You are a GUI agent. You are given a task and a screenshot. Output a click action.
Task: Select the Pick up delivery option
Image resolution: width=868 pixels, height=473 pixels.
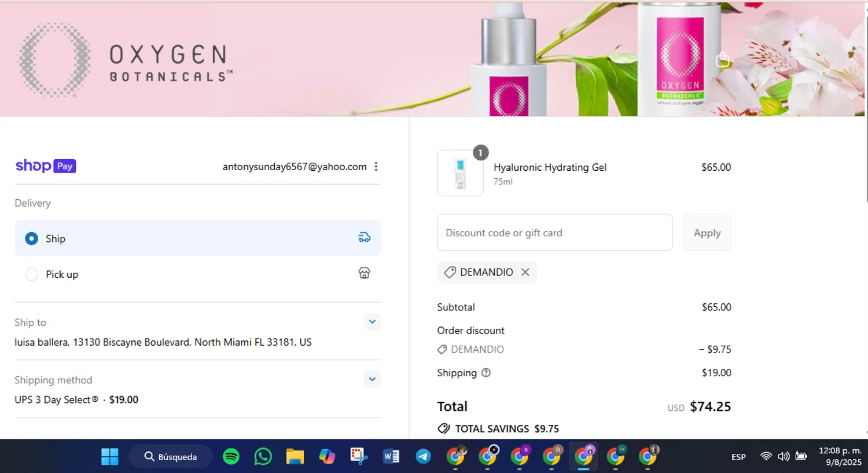point(198,274)
